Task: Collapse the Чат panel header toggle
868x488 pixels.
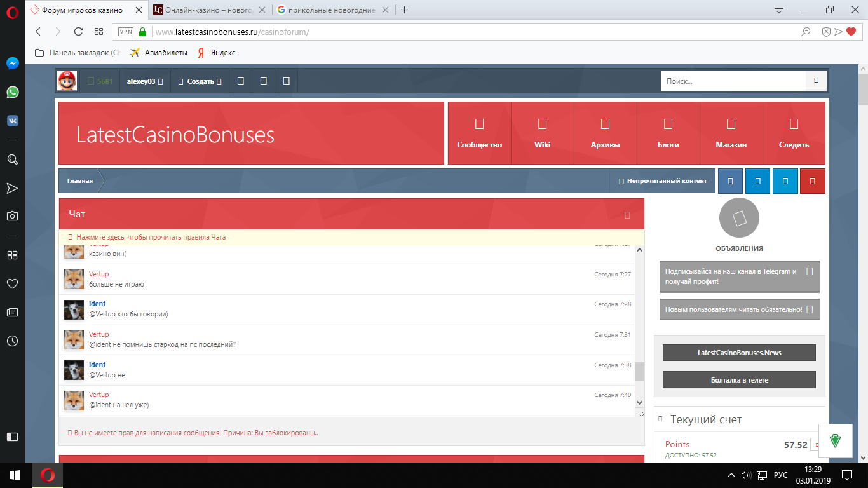Action: (627, 215)
